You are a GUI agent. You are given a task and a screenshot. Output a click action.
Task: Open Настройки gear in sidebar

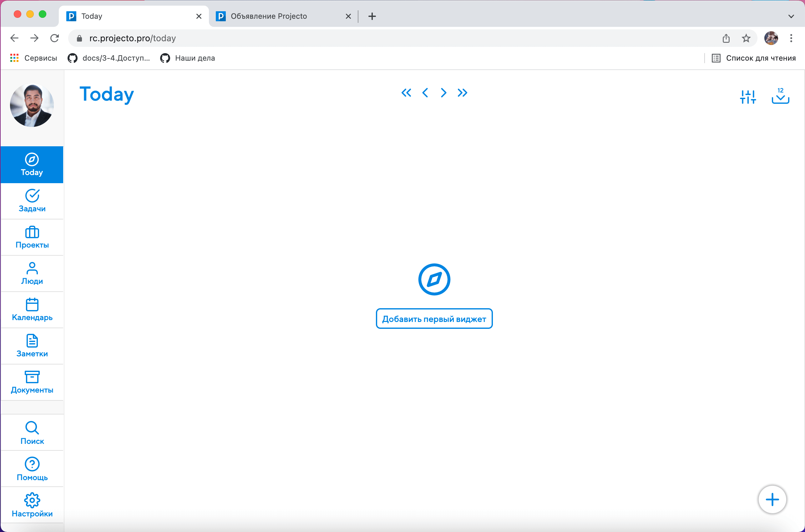[32, 505]
